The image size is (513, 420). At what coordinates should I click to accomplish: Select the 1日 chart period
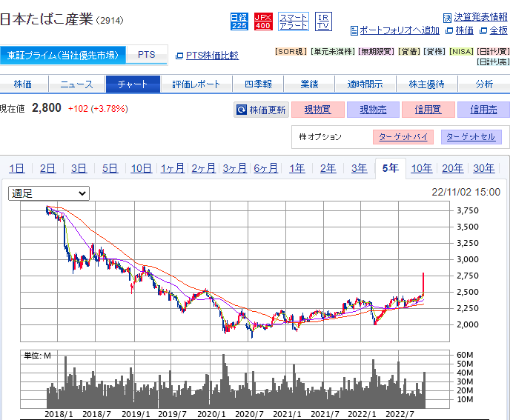pos(17,168)
